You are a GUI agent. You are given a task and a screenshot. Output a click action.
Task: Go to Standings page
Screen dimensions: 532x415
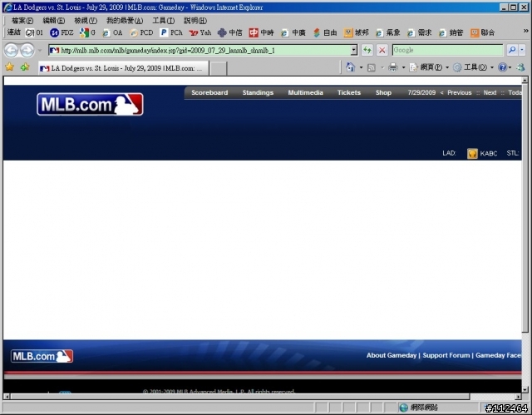coord(258,92)
